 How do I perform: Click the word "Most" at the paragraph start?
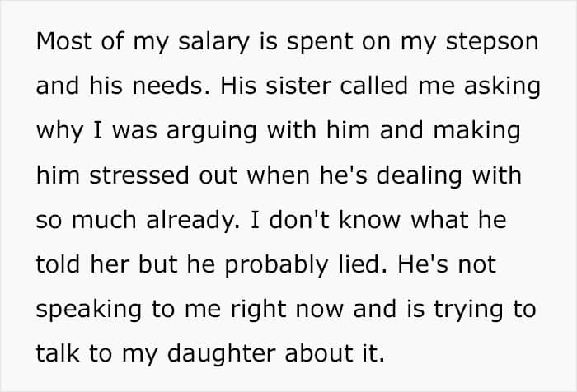click(x=64, y=41)
